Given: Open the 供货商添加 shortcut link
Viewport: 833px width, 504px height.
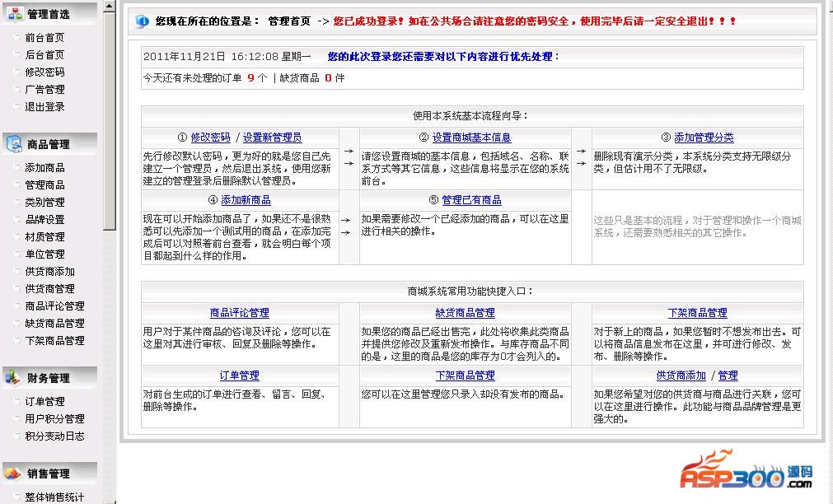Looking at the screenshot, I should point(681,376).
